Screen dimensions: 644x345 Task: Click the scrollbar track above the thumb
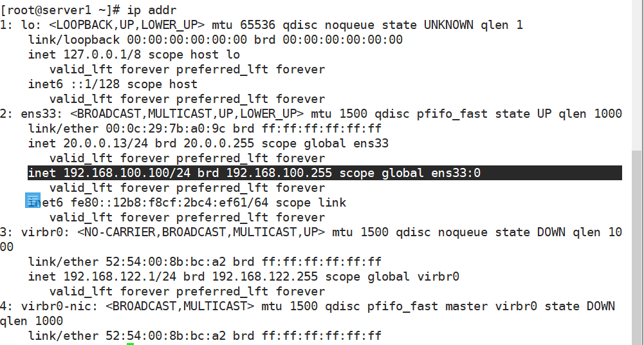637,75
